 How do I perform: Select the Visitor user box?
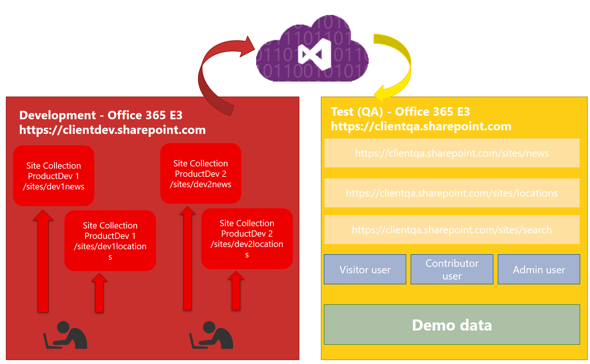pos(365,269)
